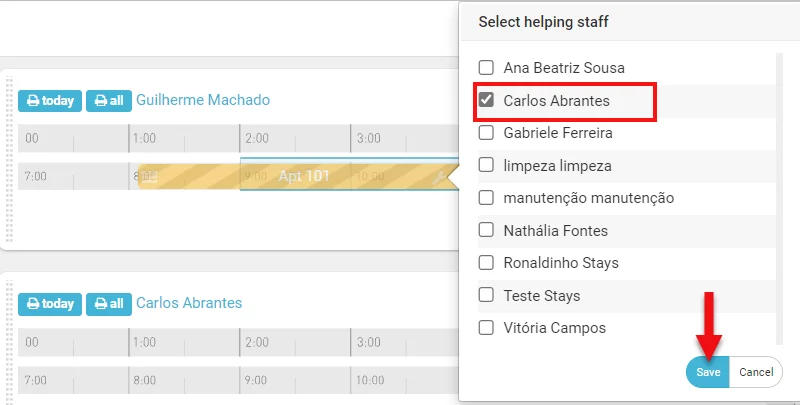The width and height of the screenshot is (800, 405).
Task: Enable the manutenção manutenção checkbox
Action: (x=487, y=198)
